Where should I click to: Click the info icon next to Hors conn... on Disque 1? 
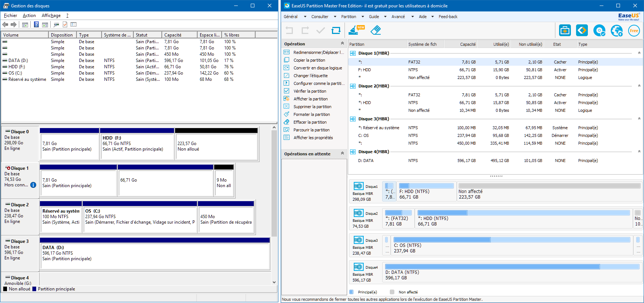click(x=33, y=185)
